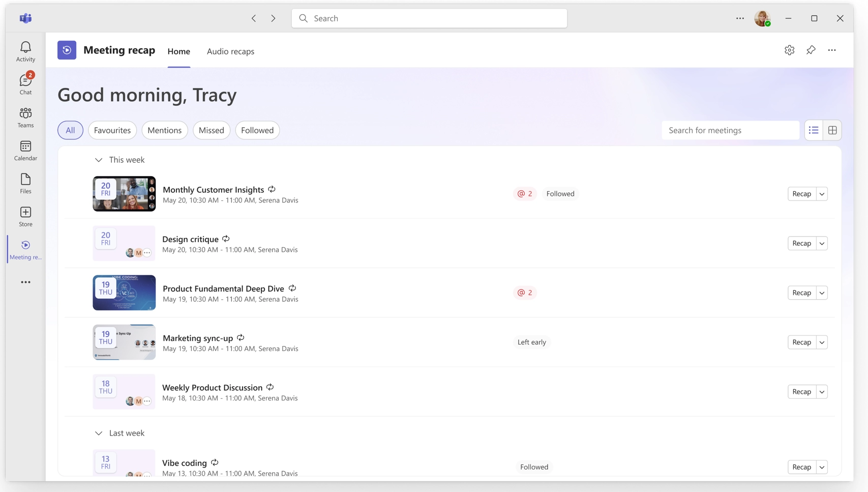The width and height of the screenshot is (868, 492).
Task: Expand Recap dropdown for Monthly Customer Insights
Action: pyautogui.click(x=822, y=194)
